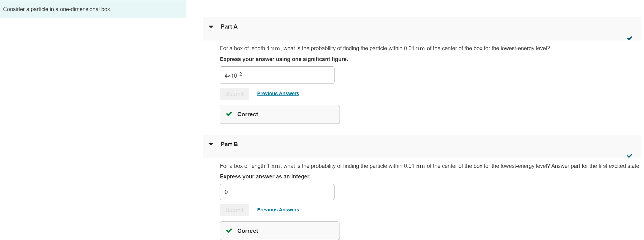
Task: Open Previous Answers link for Part B
Action: click(x=278, y=210)
